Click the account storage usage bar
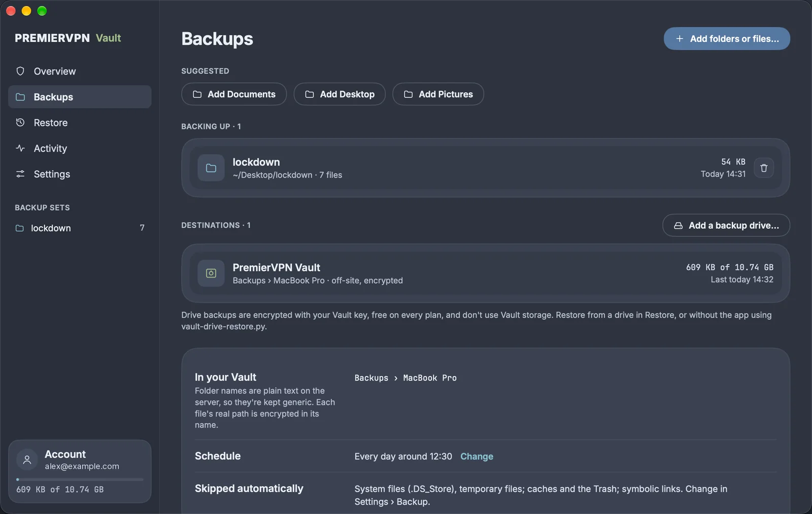This screenshot has width=812, height=514. [x=80, y=479]
